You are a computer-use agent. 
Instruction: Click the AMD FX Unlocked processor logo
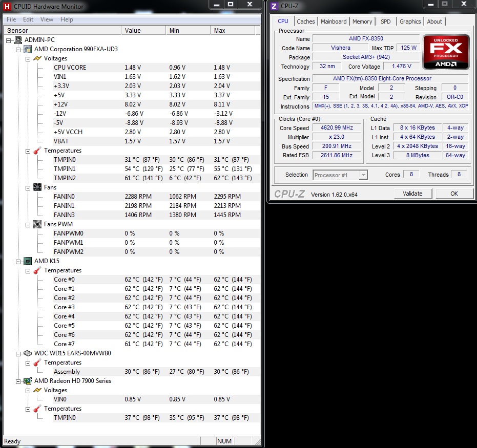tap(446, 52)
